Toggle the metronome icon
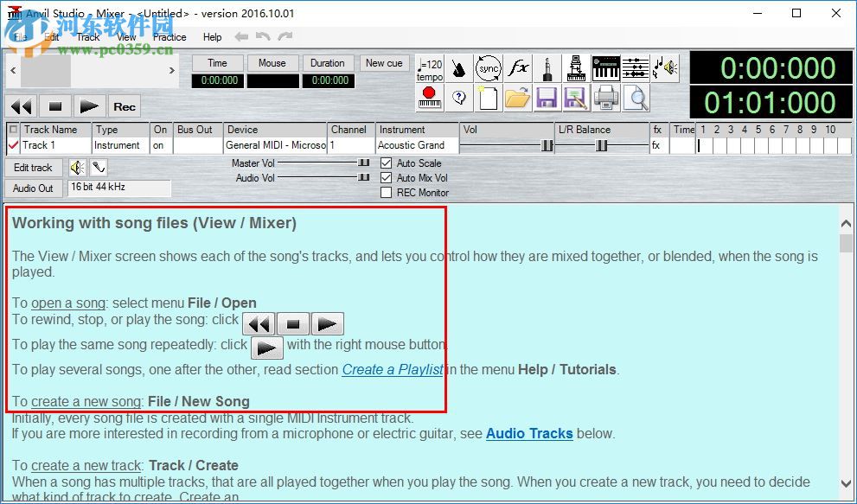This screenshot has width=857, height=504. 459,69
